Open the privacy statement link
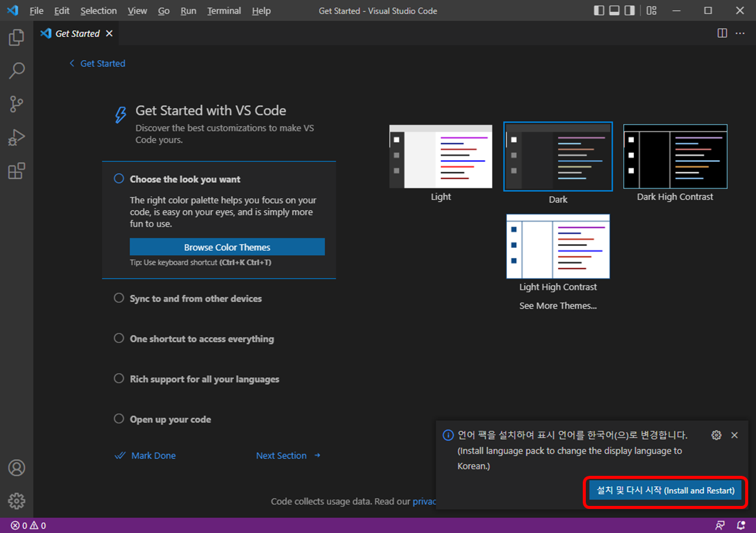This screenshot has height=533, width=756. [425, 501]
